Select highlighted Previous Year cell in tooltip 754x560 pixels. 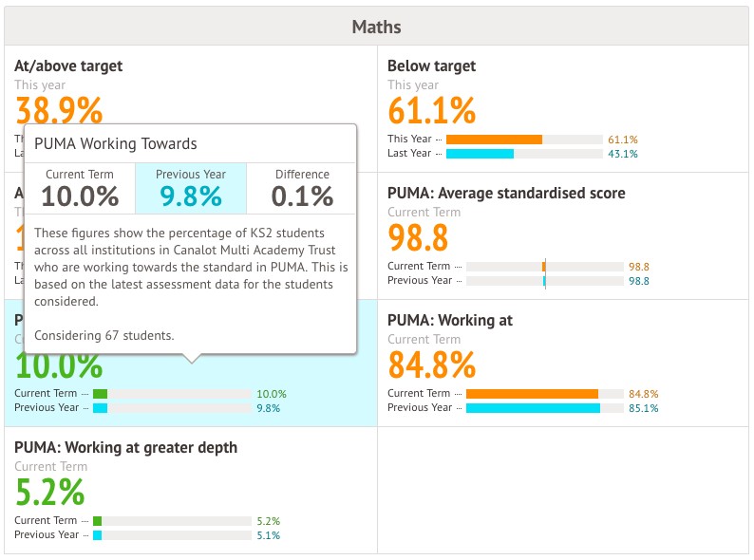click(191, 188)
